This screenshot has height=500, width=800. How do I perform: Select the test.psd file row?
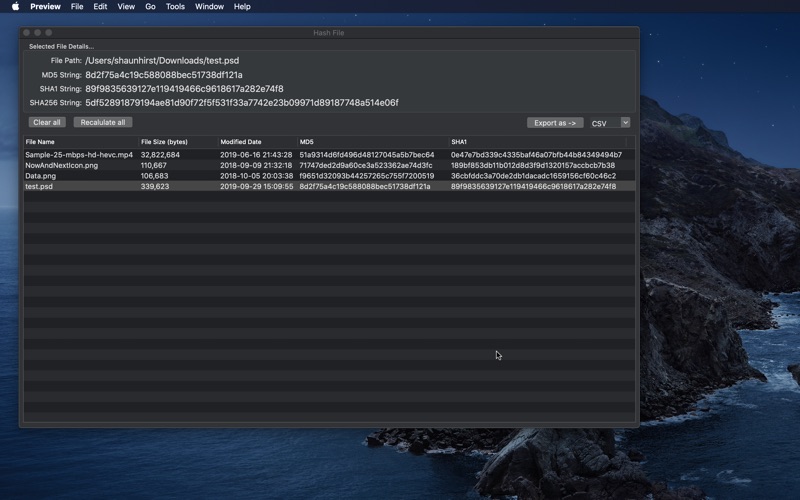pos(330,186)
